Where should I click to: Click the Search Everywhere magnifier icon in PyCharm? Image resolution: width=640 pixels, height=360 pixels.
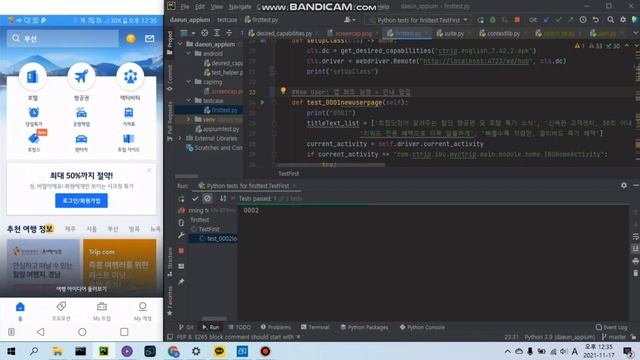point(610,20)
